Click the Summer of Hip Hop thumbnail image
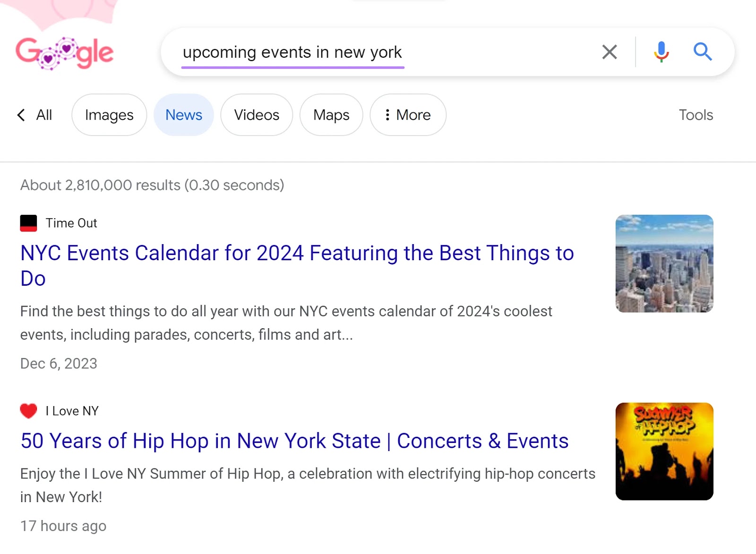Screen dimensions: 756x554 click(664, 451)
